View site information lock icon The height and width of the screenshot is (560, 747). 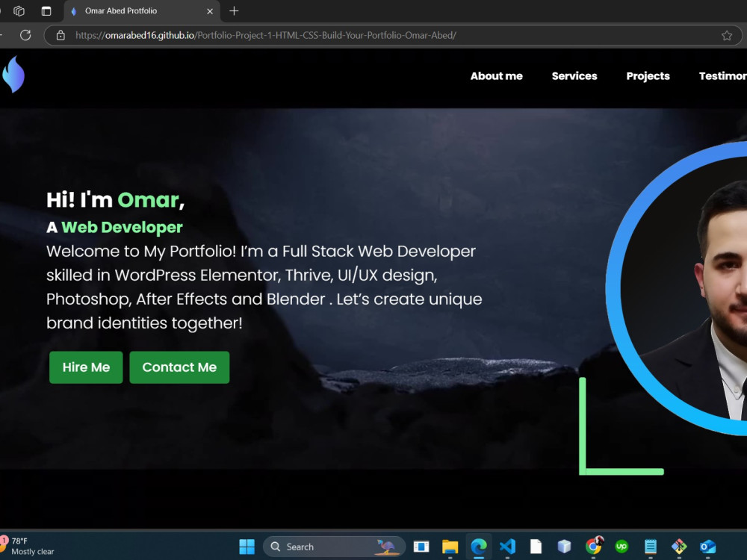point(61,35)
